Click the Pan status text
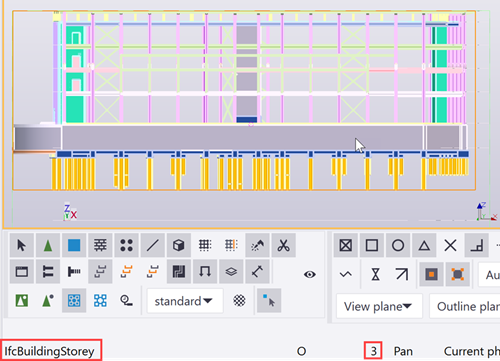The width and height of the screenshot is (500, 361). click(403, 351)
